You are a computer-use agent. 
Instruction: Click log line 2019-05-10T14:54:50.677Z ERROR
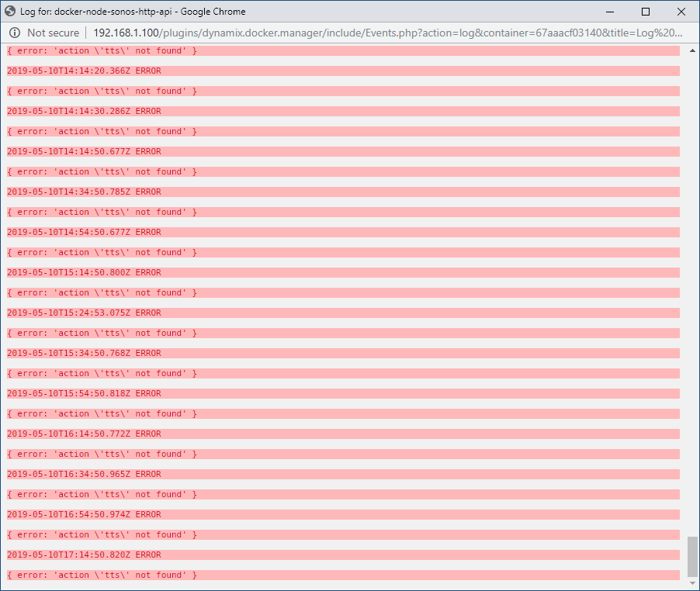point(343,233)
